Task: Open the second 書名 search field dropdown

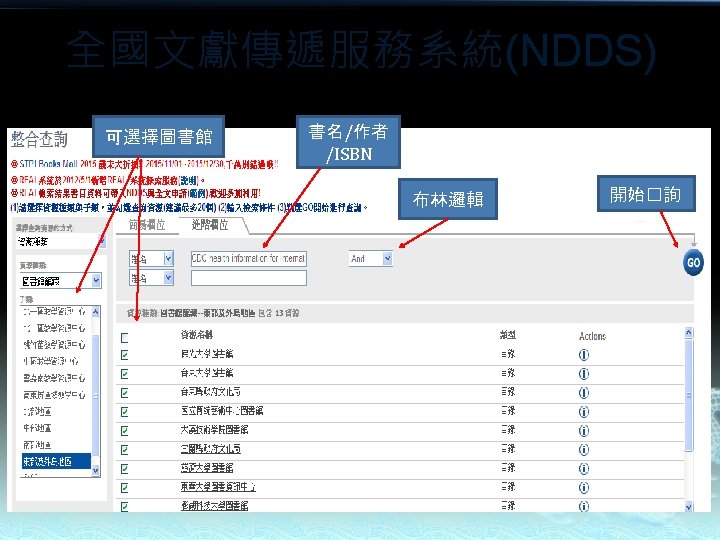Action: point(152,278)
